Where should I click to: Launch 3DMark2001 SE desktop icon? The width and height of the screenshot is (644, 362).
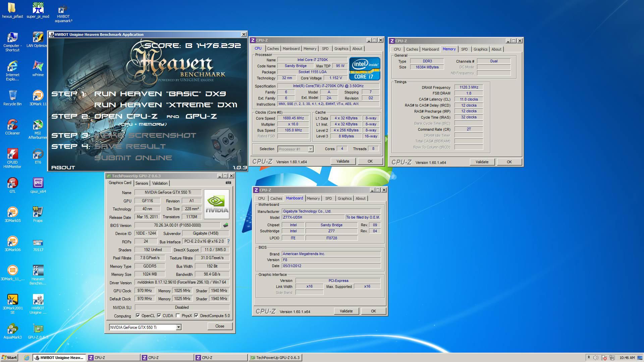(12, 304)
